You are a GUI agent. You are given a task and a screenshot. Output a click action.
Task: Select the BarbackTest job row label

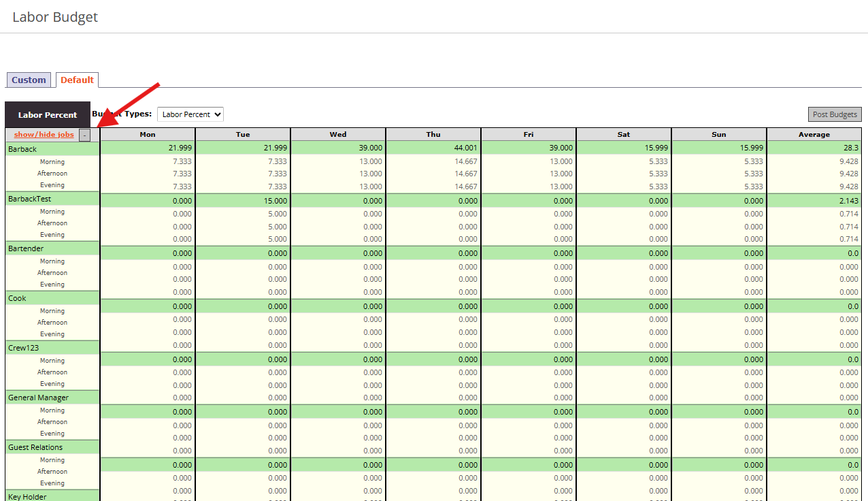click(52, 199)
